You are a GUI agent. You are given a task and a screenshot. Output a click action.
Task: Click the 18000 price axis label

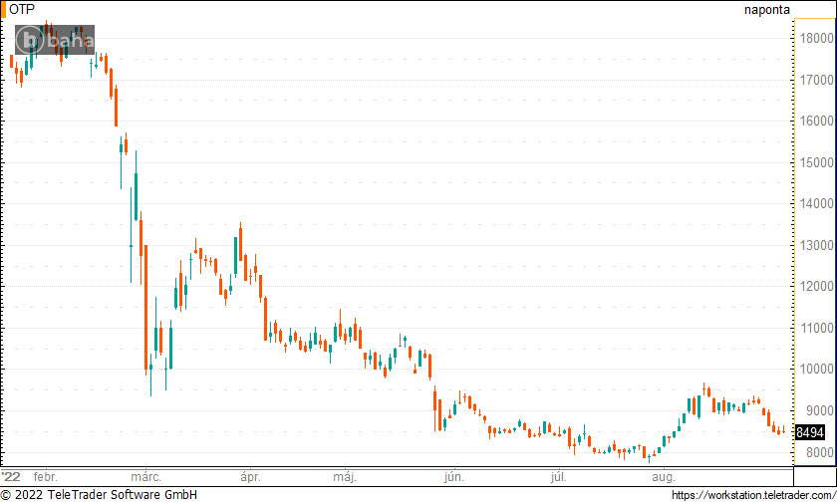point(816,38)
